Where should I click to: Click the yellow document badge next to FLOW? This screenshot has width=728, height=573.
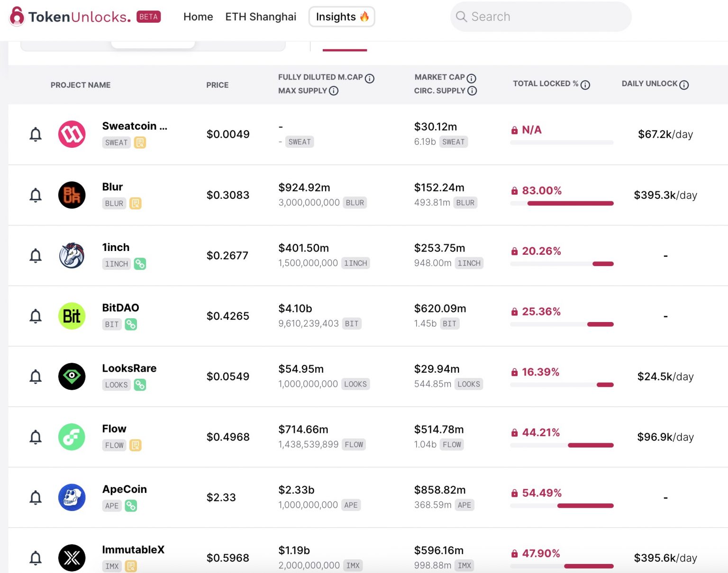coord(136,445)
